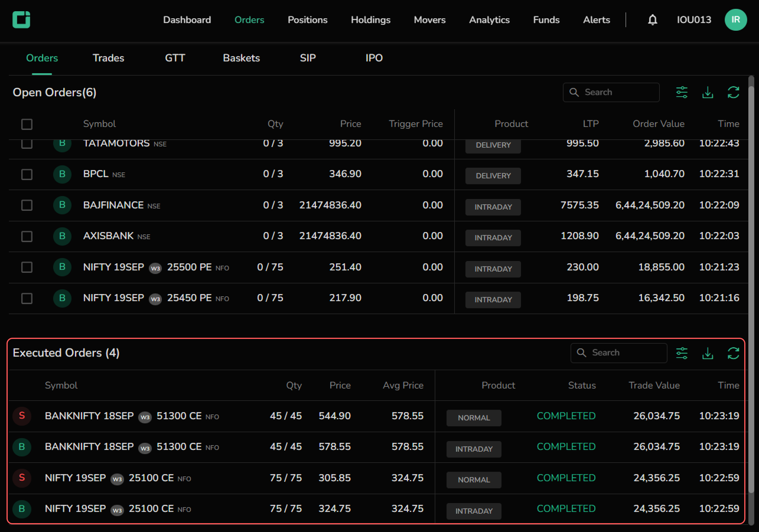Open Open Orders filter settings icon

click(x=682, y=92)
